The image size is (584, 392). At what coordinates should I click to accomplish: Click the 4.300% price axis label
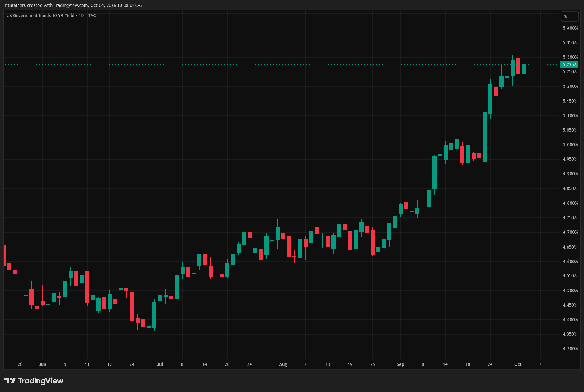click(x=570, y=349)
